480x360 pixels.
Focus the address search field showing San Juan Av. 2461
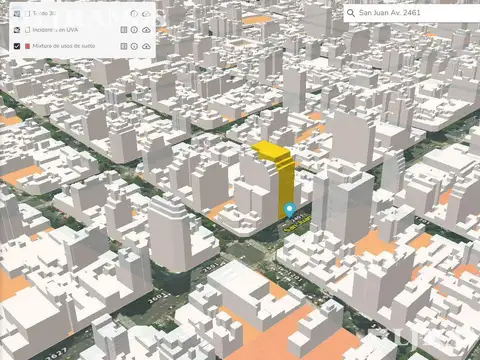pyautogui.click(x=412, y=13)
